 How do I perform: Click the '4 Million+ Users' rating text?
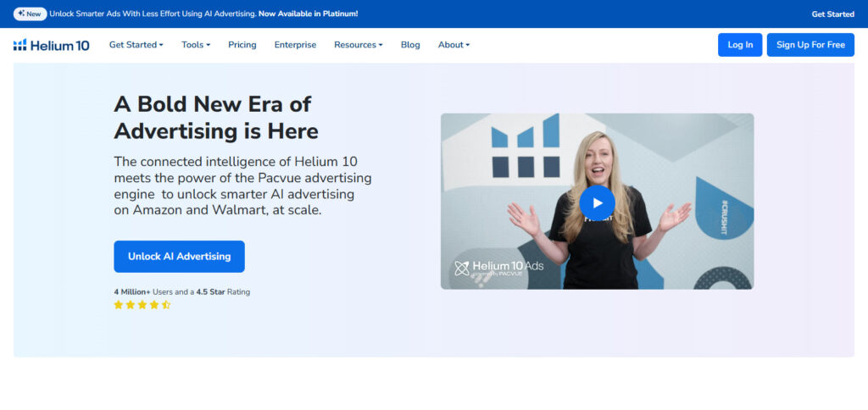tap(182, 291)
